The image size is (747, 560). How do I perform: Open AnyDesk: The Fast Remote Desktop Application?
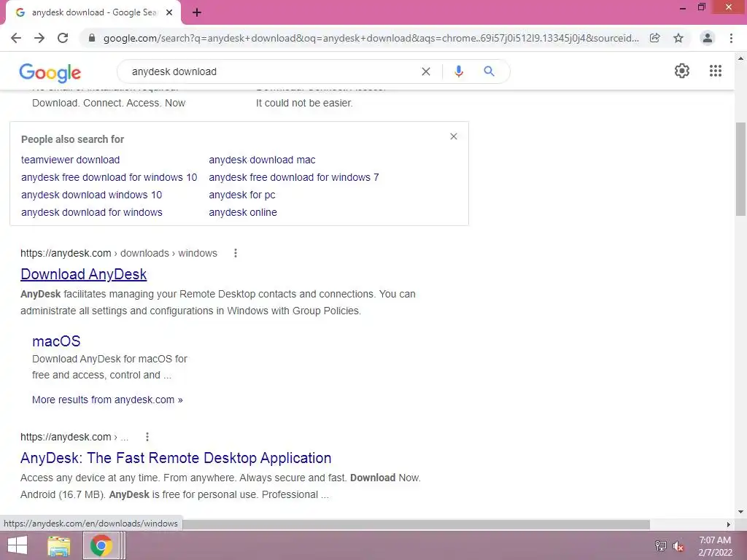pyautogui.click(x=176, y=458)
